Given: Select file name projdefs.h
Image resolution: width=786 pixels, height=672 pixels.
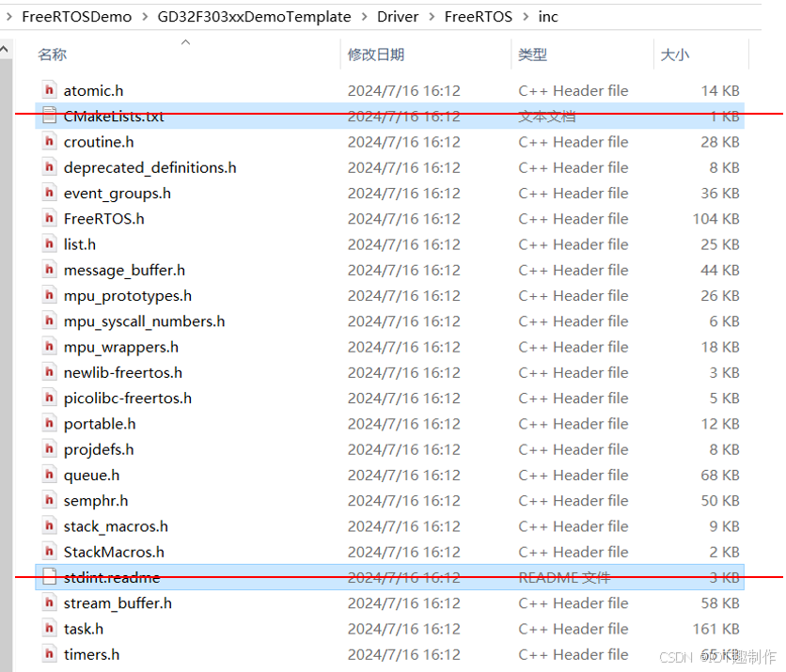Looking at the screenshot, I should point(99,449).
